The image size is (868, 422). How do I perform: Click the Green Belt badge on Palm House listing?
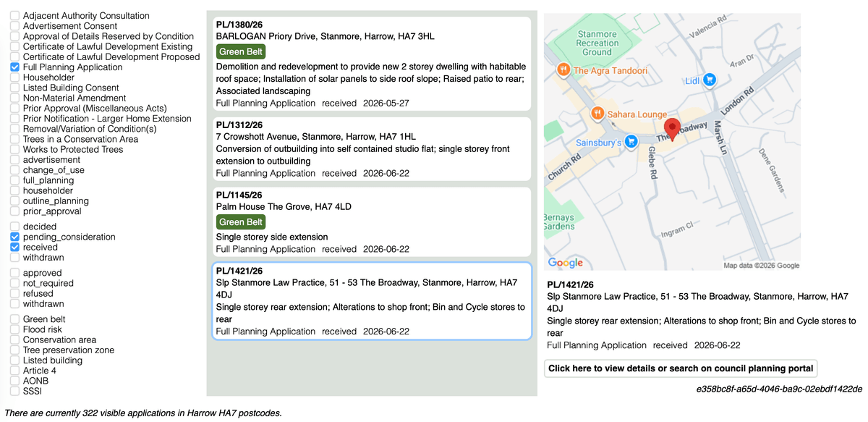242,221
